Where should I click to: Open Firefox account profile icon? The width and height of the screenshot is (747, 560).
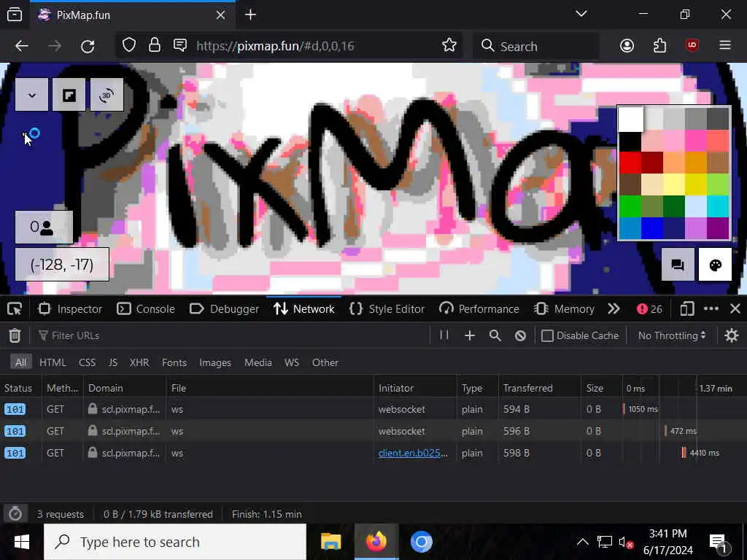coord(627,46)
